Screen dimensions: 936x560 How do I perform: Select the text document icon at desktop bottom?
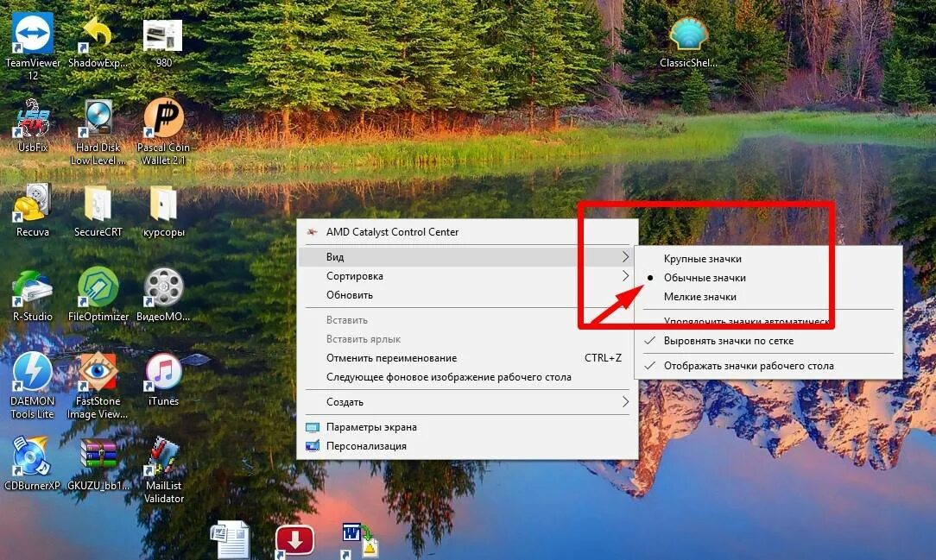(x=230, y=540)
